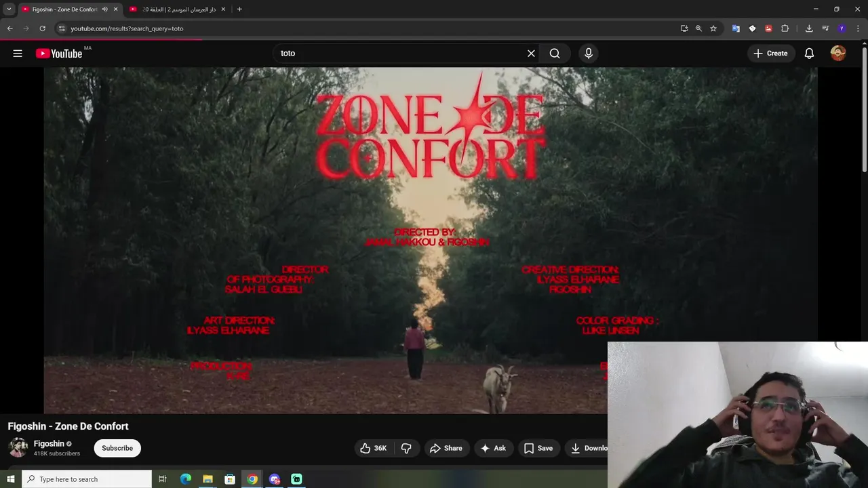868x488 pixels.
Task: Open YouTube notifications bell
Action: [809, 54]
